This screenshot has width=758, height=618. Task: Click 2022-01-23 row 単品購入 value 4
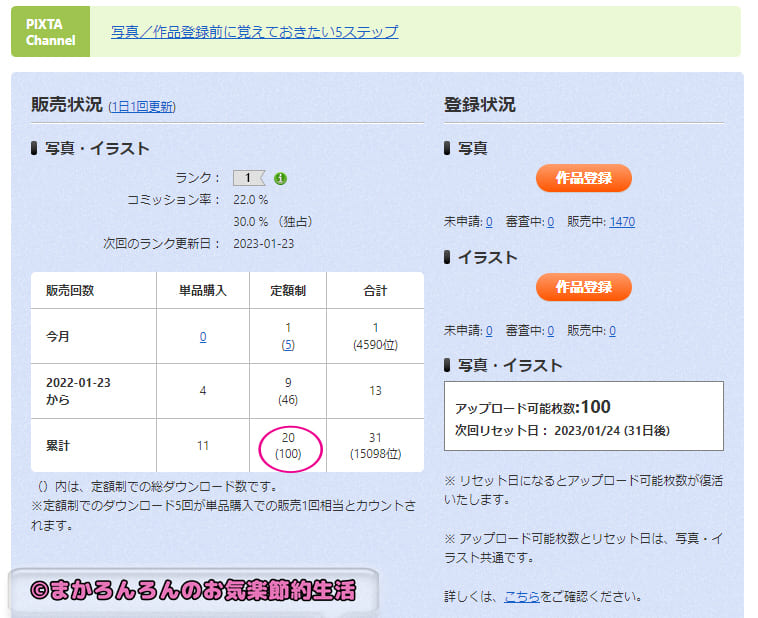coord(203,391)
